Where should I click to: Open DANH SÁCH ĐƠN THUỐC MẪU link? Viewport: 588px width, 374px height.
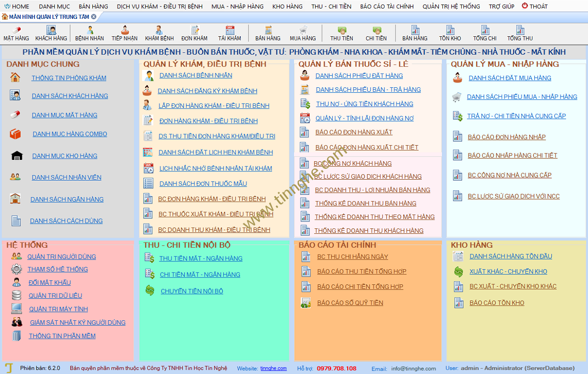(x=203, y=184)
